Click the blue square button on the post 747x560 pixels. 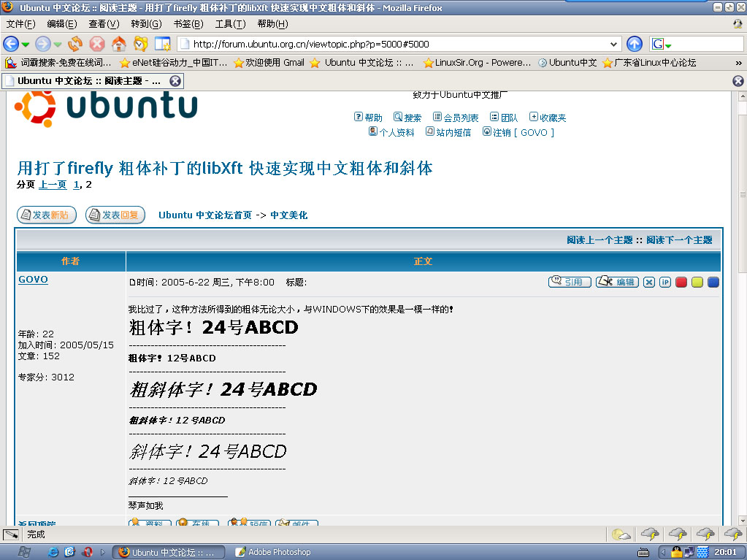tap(713, 283)
